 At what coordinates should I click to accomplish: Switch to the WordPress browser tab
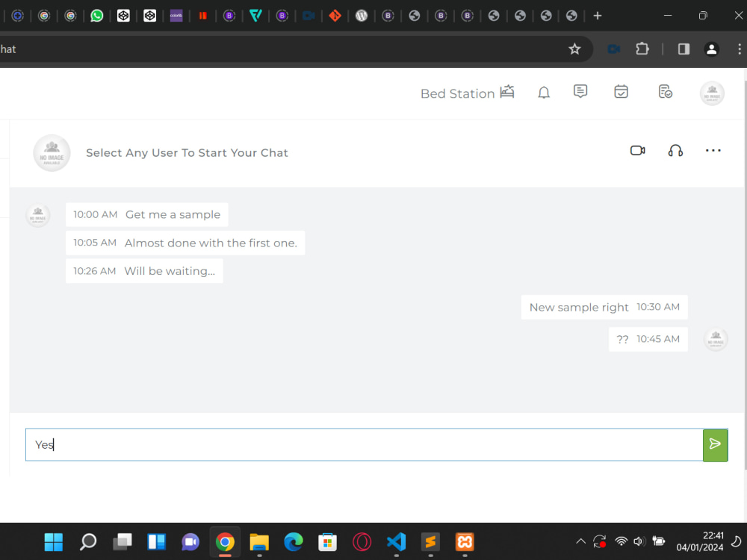[x=362, y=16]
